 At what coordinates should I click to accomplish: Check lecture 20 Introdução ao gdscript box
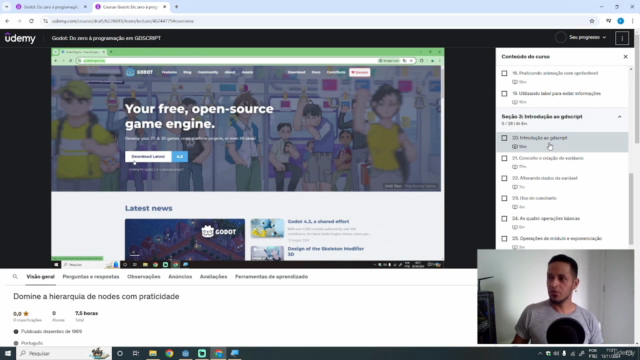(x=504, y=138)
